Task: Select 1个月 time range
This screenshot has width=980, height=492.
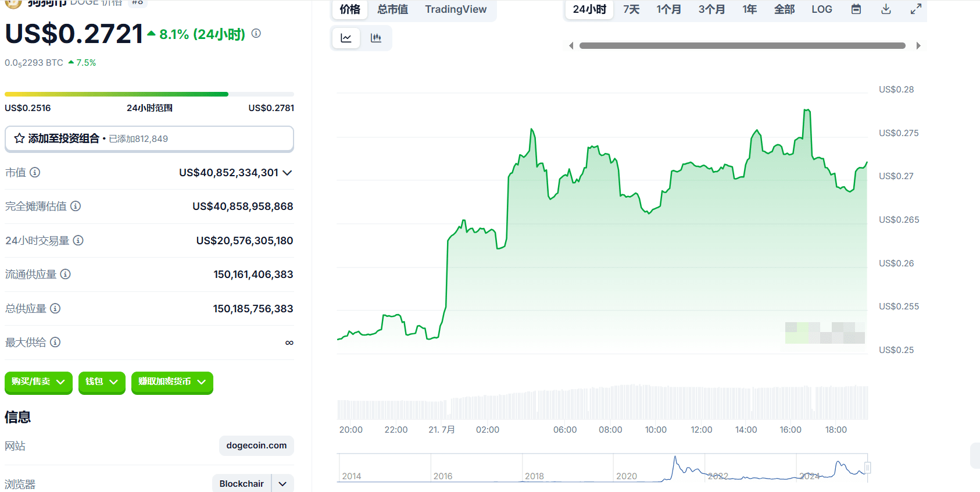Action: (668, 9)
